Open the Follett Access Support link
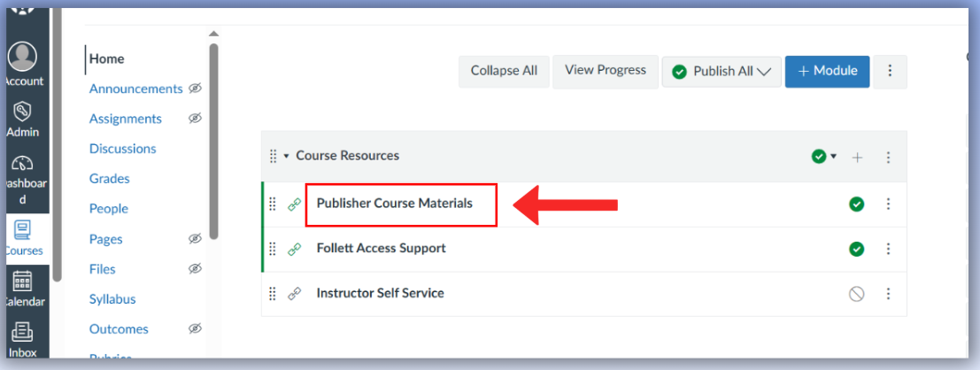 (382, 248)
